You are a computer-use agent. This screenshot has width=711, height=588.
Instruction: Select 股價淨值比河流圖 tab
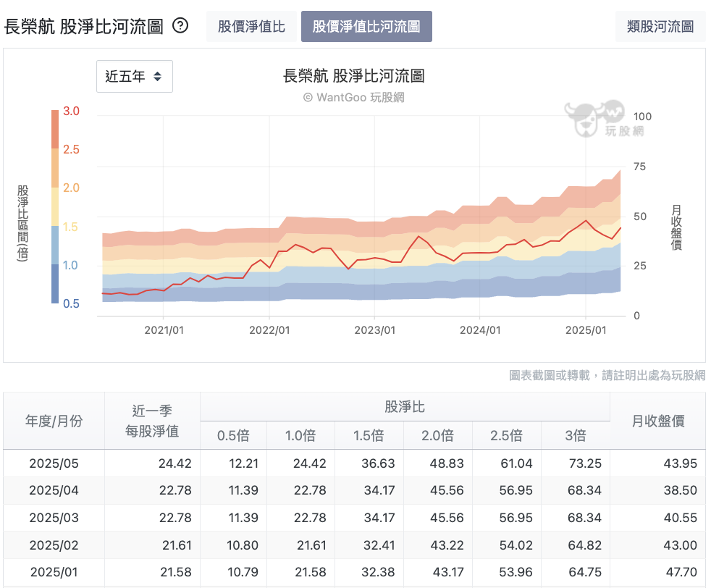click(366, 26)
